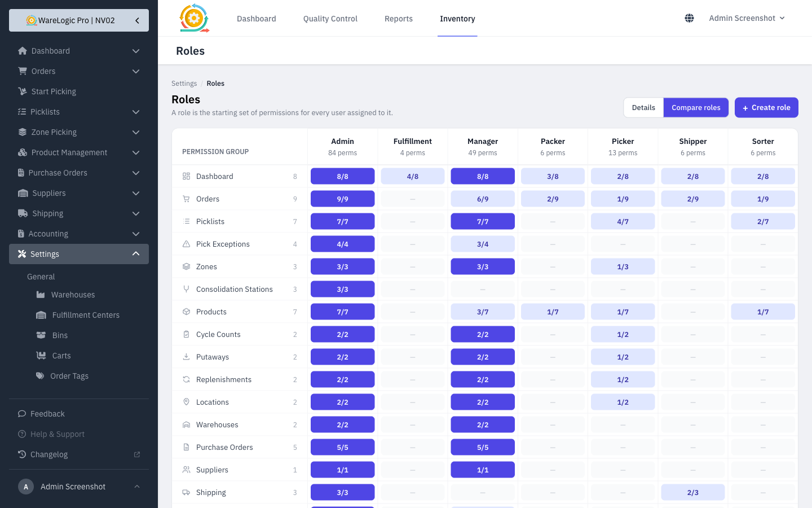Open the language globe icon
The width and height of the screenshot is (812, 508).
coord(689,18)
